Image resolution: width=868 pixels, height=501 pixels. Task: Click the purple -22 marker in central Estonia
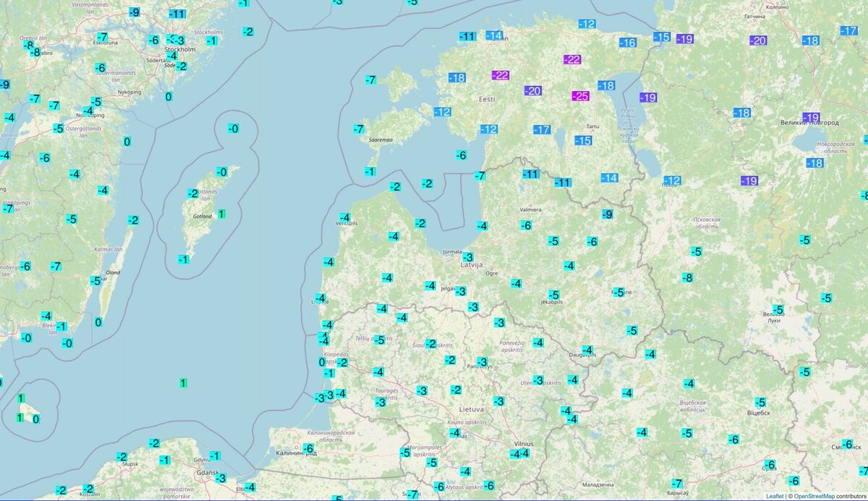501,75
